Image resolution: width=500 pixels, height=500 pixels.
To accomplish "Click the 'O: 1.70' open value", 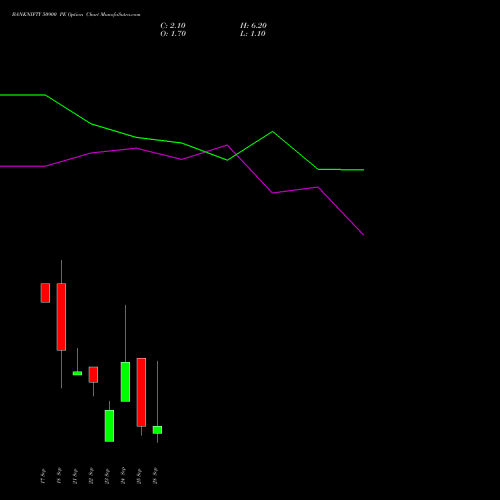I will coord(173,34).
